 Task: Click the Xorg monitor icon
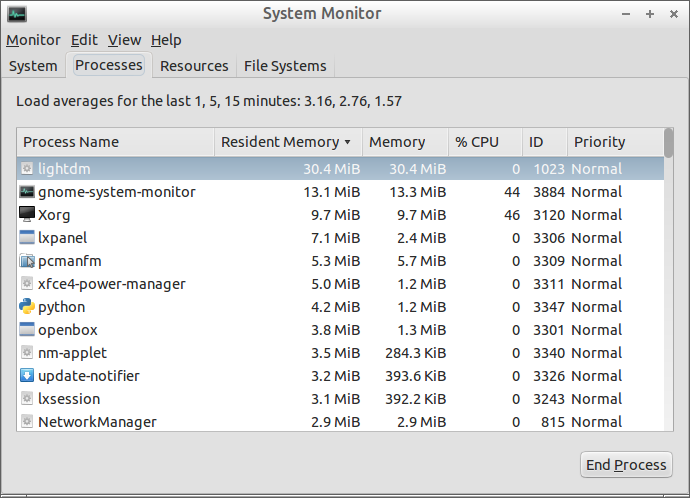coord(27,215)
